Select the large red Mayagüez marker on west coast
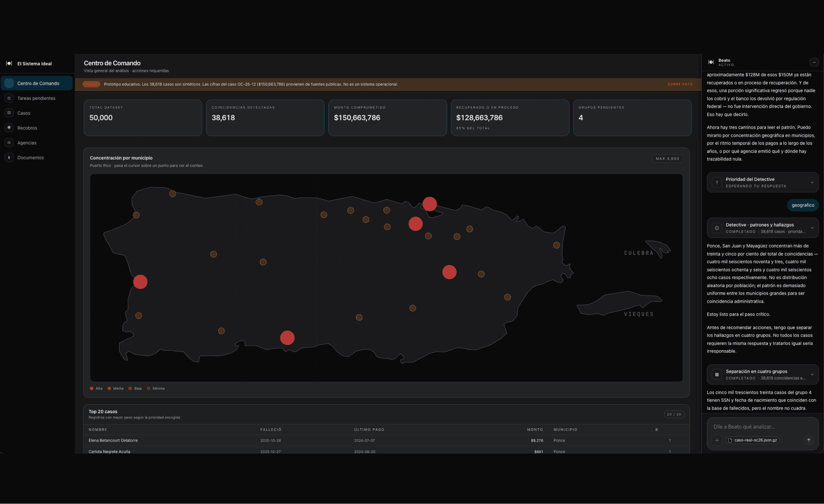This screenshot has height=504, width=824. pyautogui.click(x=140, y=282)
